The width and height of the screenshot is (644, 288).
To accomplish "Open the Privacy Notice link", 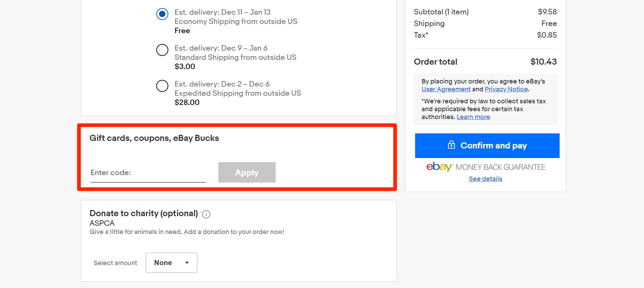I will [506, 89].
